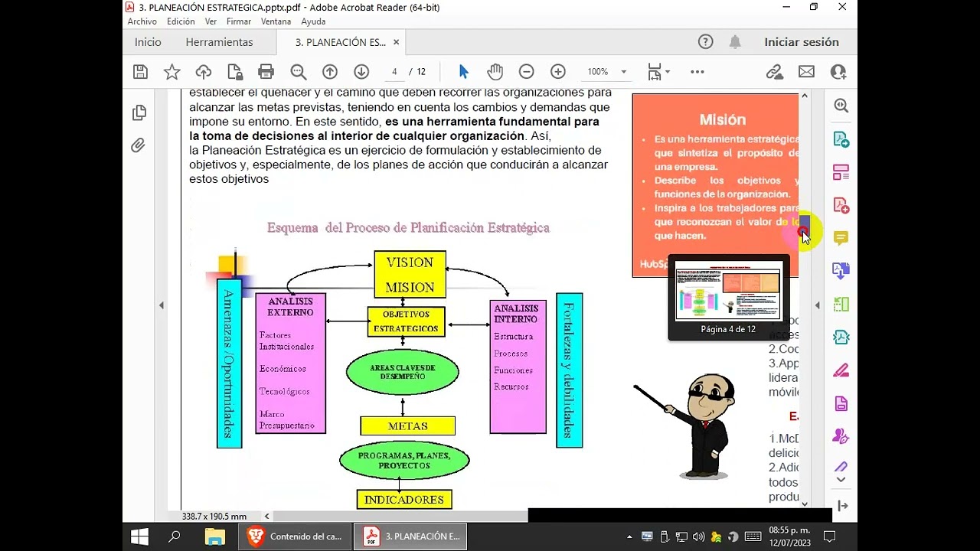Collapse the right tools pane arrow
Image resolution: width=980 pixels, height=551 pixels.
(x=817, y=305)
